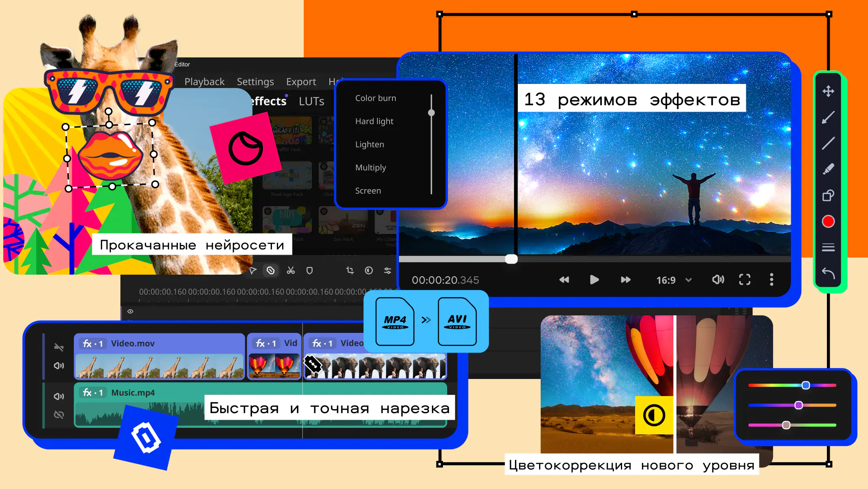The width and height of the screenshot is (868, 489).
Task: Click the Eraser tool icon
Action: coord(830,171)
